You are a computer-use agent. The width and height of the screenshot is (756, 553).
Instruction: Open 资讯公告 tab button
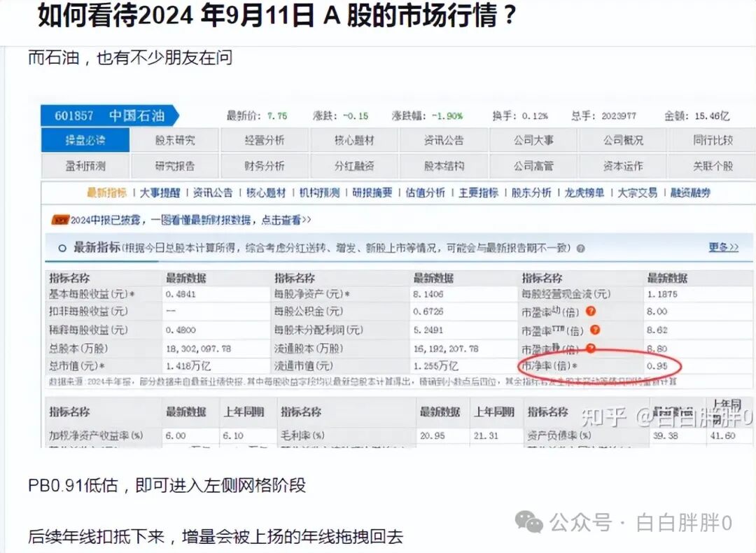point(444,140)
